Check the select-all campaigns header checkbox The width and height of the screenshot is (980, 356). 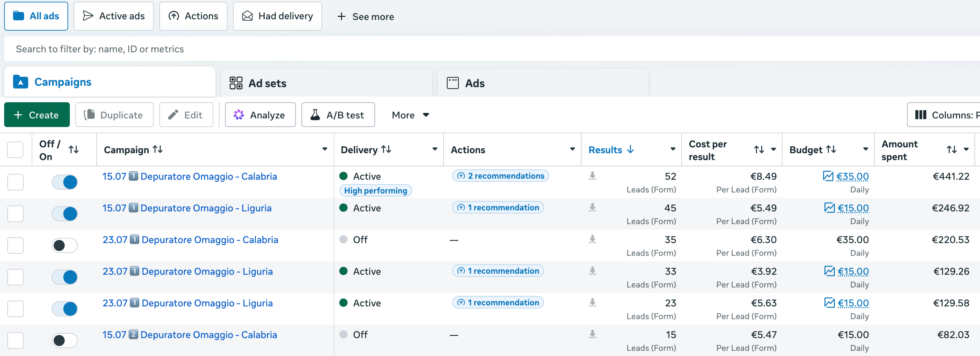pos(15,150)
